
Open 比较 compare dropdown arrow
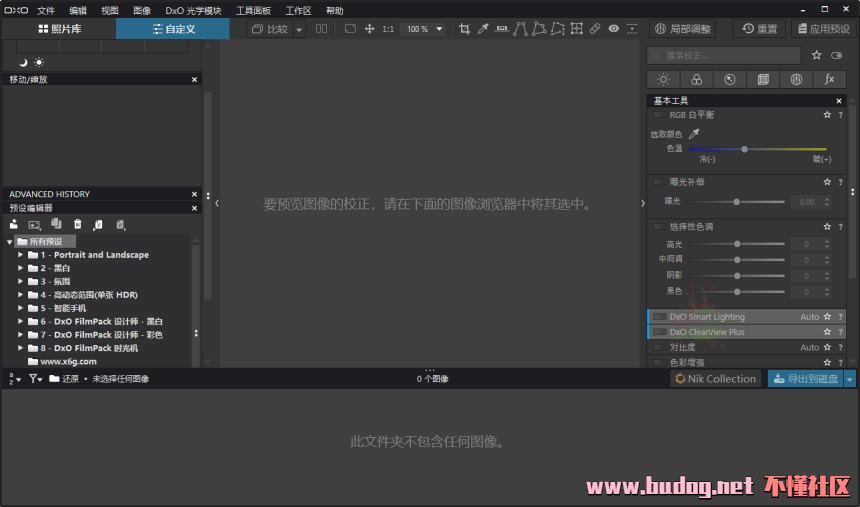(299, 29)
